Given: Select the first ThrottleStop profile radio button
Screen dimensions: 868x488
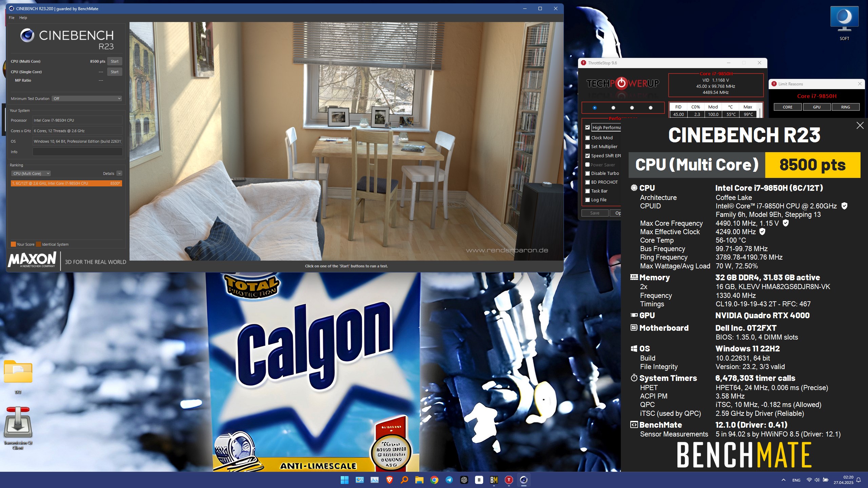Looking at the screenshot, I should pyautogui.click(x=595, y=108).
